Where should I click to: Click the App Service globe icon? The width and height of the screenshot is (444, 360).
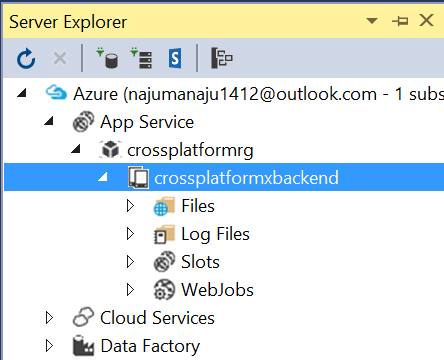pyautogui.click(x=83, y=121)
